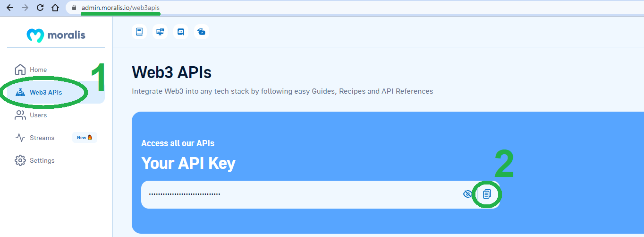This screenshot has width=644, height=237.
Task: Open the Discord community icon
Action: click(180, 32)
